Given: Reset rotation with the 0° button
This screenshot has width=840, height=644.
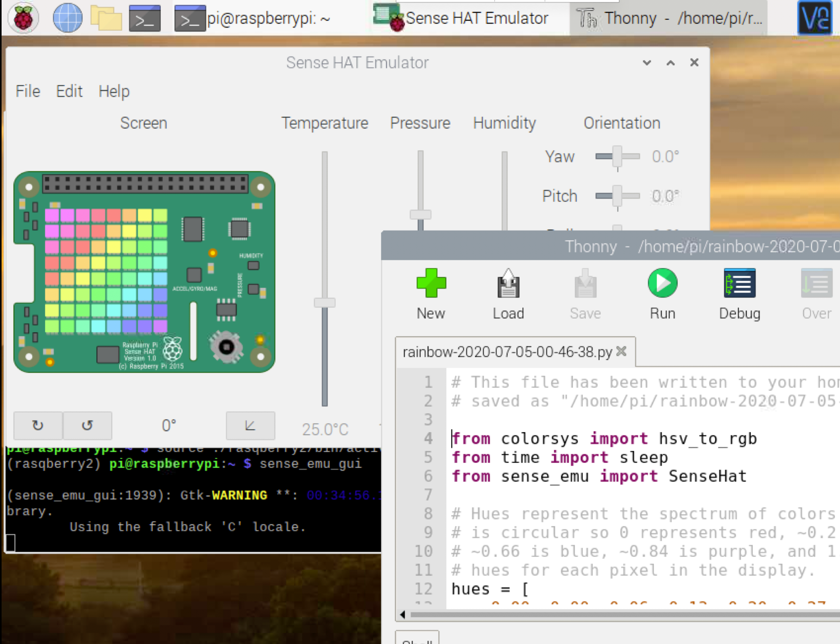Looking at the screenshot, I should pos(168,425).
